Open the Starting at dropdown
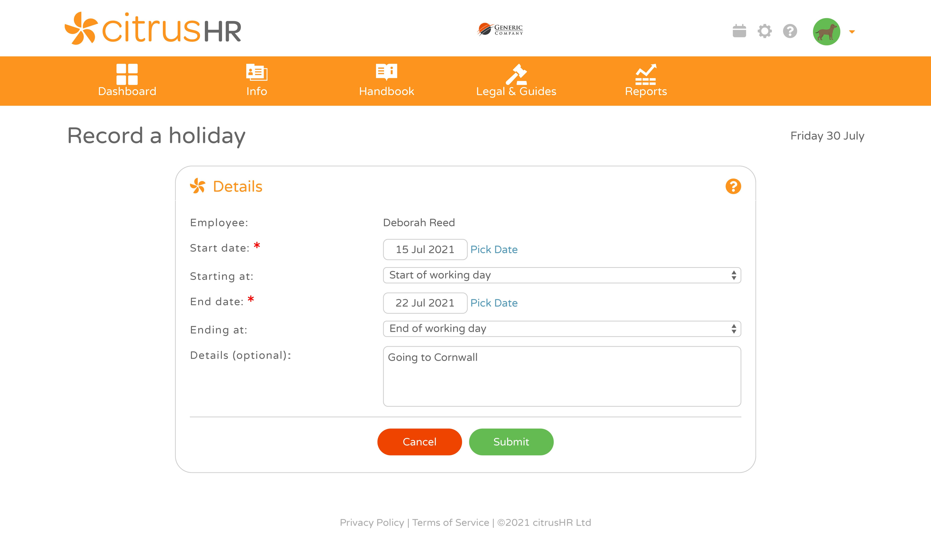 [562, 275]
